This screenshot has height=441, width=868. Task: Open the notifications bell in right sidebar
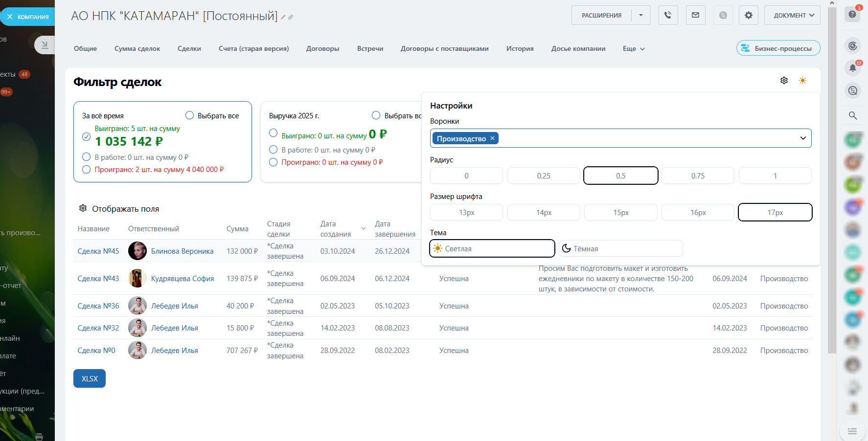click(852, 68)
